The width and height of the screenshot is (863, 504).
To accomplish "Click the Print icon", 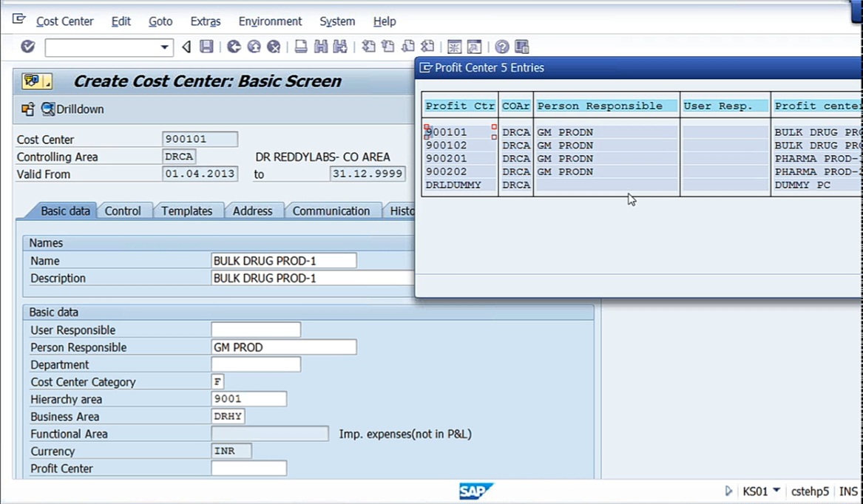I will (300, 47).
